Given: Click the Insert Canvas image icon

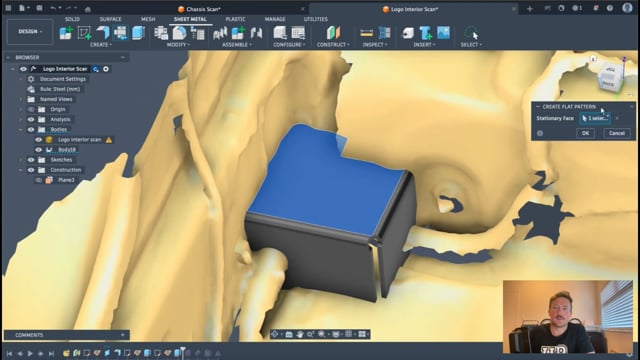Looking at the screenshot, I should coord(444,33).
